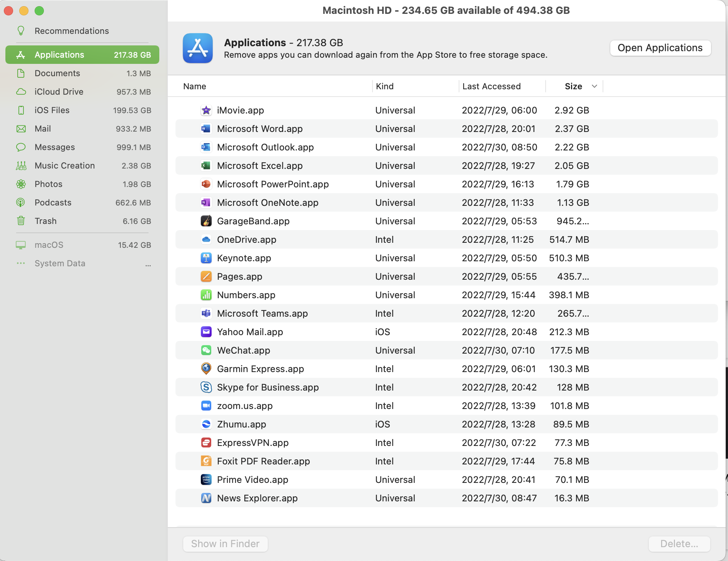Click the Show in Finder button

coord(225,544)
